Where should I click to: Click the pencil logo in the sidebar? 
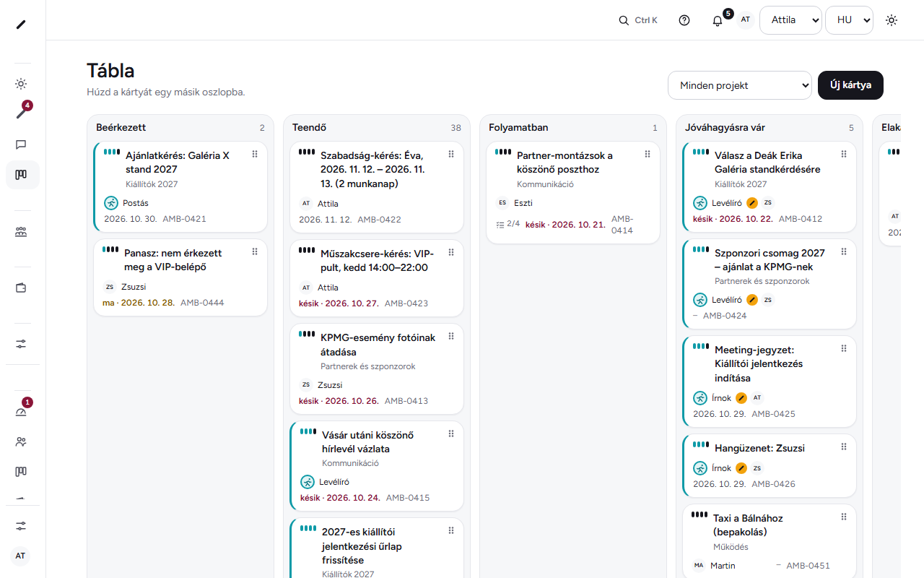pos(21,25)
